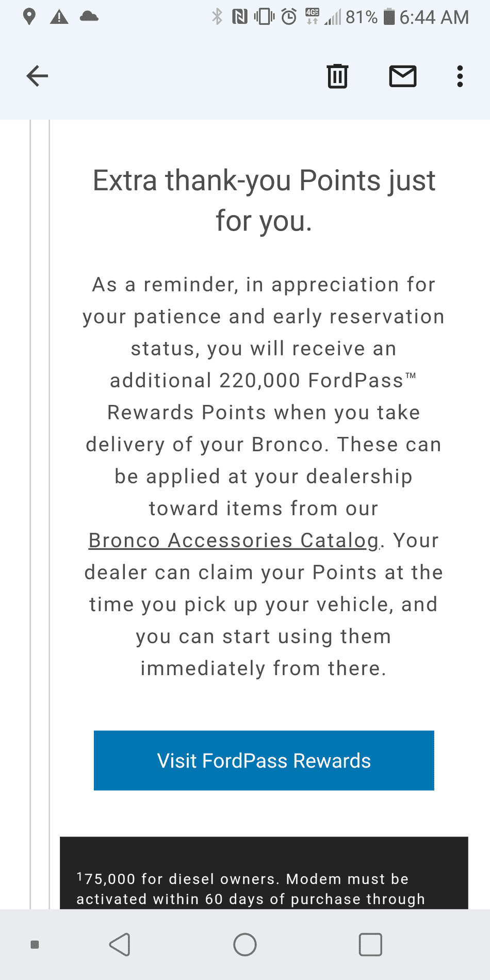Tap the small dot in navigation bar
The image size is (490, 980).
35,944
